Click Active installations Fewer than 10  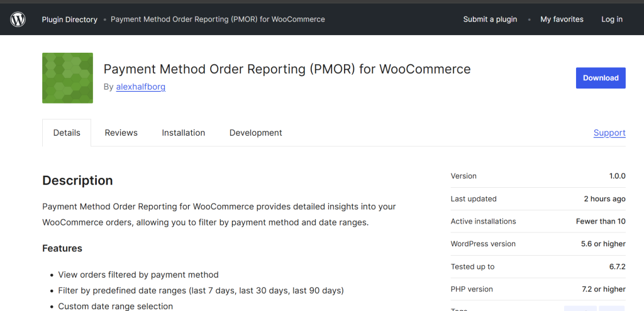(x=601, y=222)
